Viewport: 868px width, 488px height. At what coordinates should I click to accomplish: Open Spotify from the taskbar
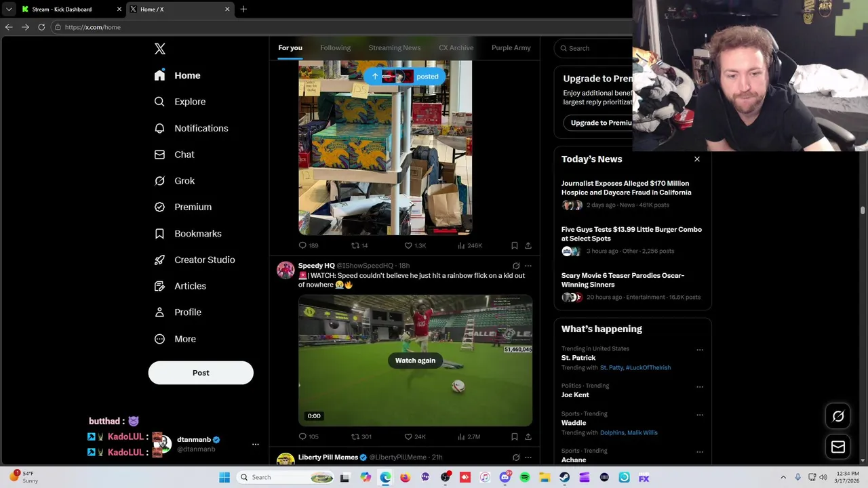pyautogui.click(x=525, y=477)
